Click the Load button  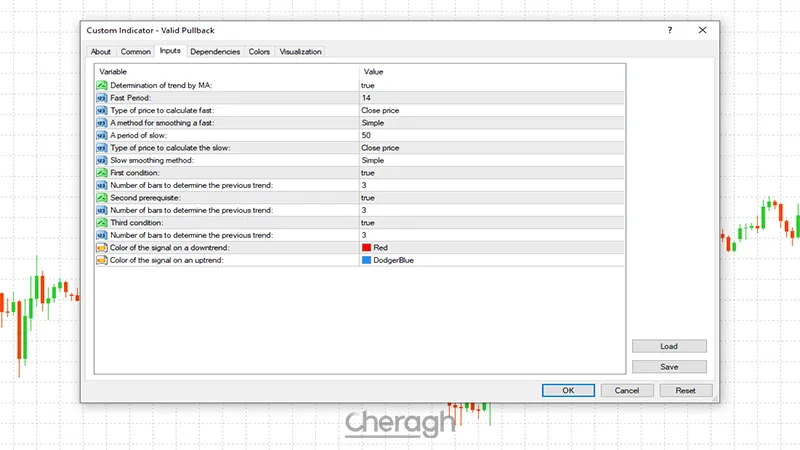coord(669,346)
